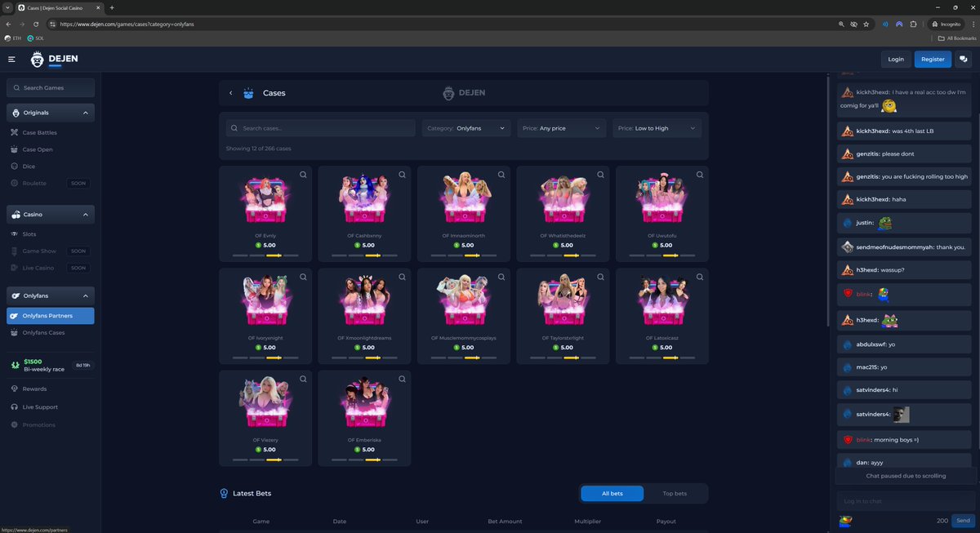Preview OF Taylorstxrlight case magnifier
This screenshot has height=533, width=980.
(600, 277)
